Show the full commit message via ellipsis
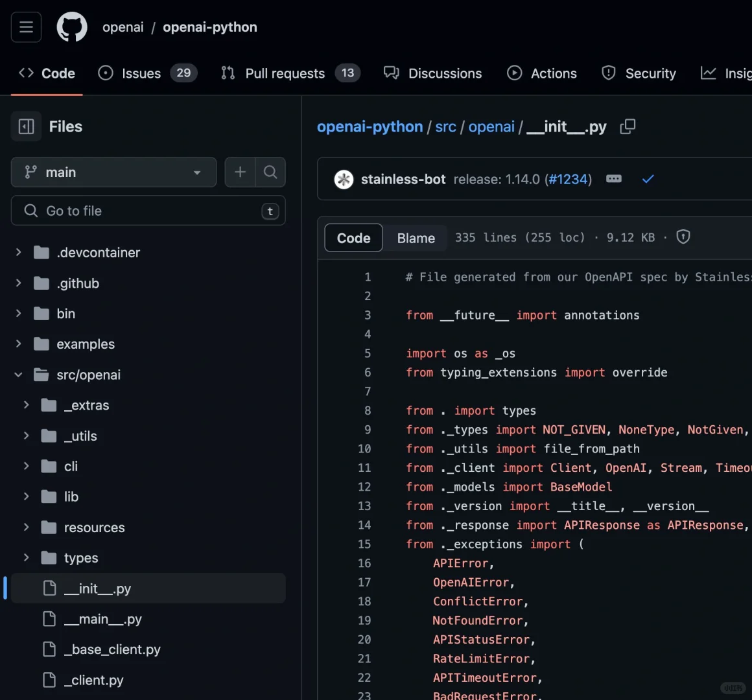752x700 pixels. tap(613, 179)
